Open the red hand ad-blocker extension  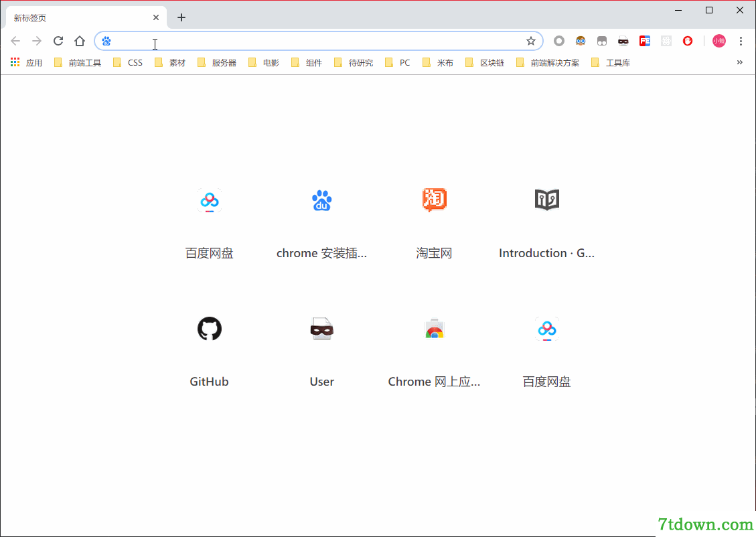pyautogui.click(x=688, y=41)
